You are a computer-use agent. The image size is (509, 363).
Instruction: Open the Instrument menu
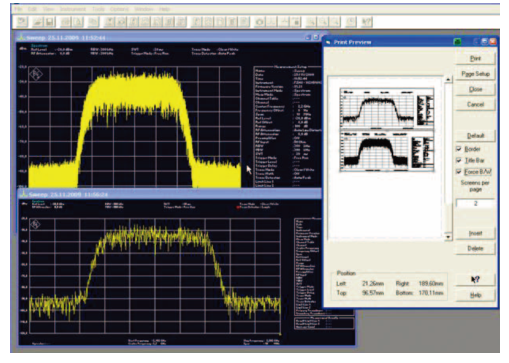click(x=73, y=9)
